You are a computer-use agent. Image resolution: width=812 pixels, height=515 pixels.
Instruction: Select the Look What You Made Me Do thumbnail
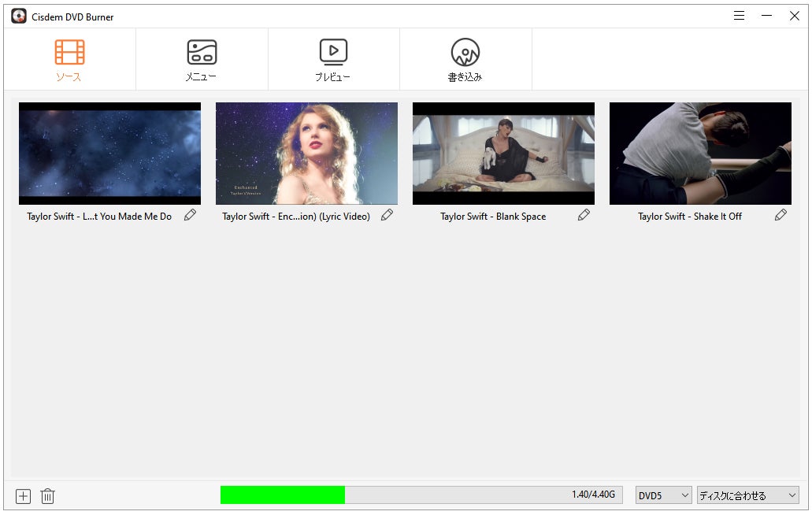[109, 154]
